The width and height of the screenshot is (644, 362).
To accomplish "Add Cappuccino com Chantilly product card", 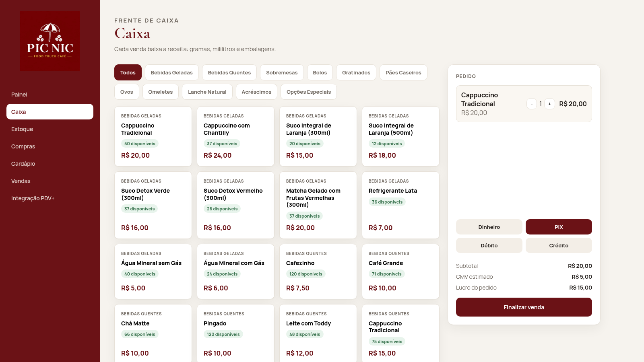I will (235, 136).
